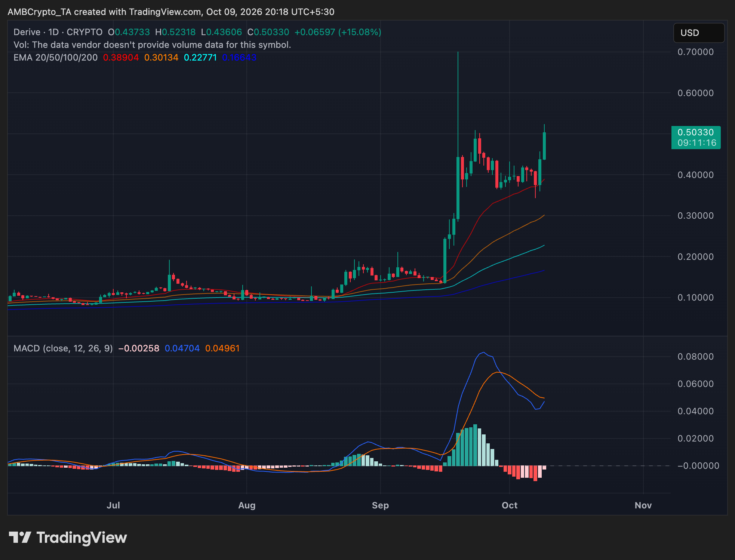The height and width of the screenshot is (560, 735).
Task: Click the volume data vendor notice text
Action: point(152,45)
